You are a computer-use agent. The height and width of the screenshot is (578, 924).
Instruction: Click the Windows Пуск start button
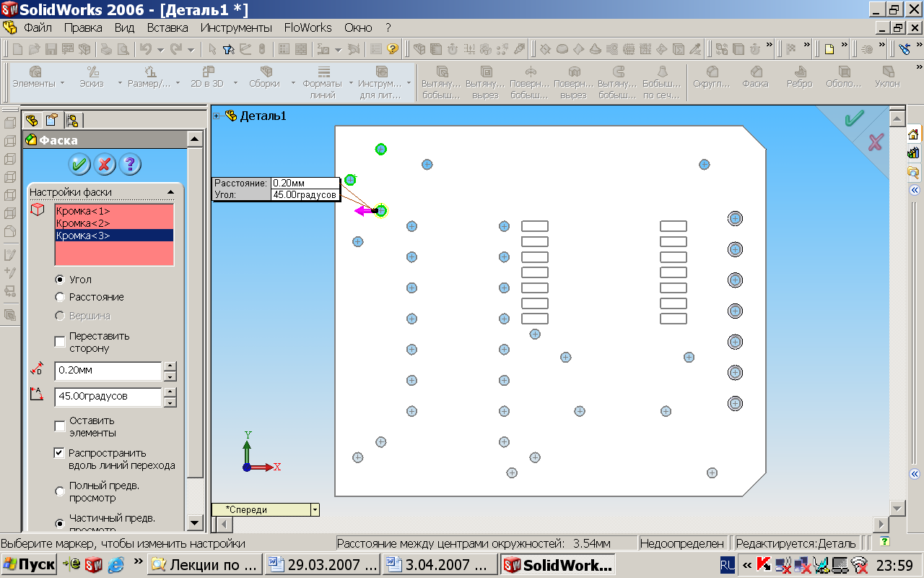29,564
